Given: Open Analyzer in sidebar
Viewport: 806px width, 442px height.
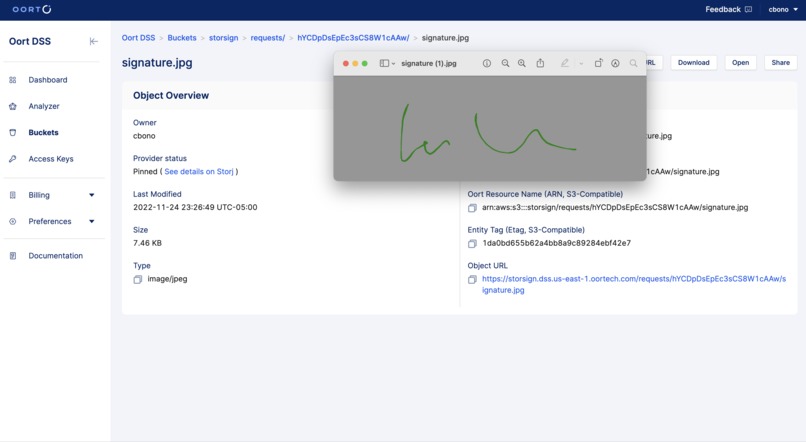Looking at the screenshot, I should click(x=44, y=106).
